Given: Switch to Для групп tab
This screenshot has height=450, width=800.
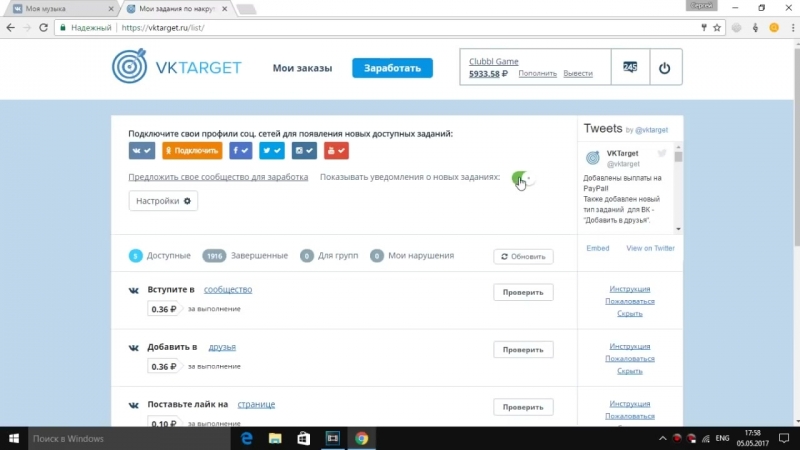Looking at the screenshot, I should pos(329,256).
